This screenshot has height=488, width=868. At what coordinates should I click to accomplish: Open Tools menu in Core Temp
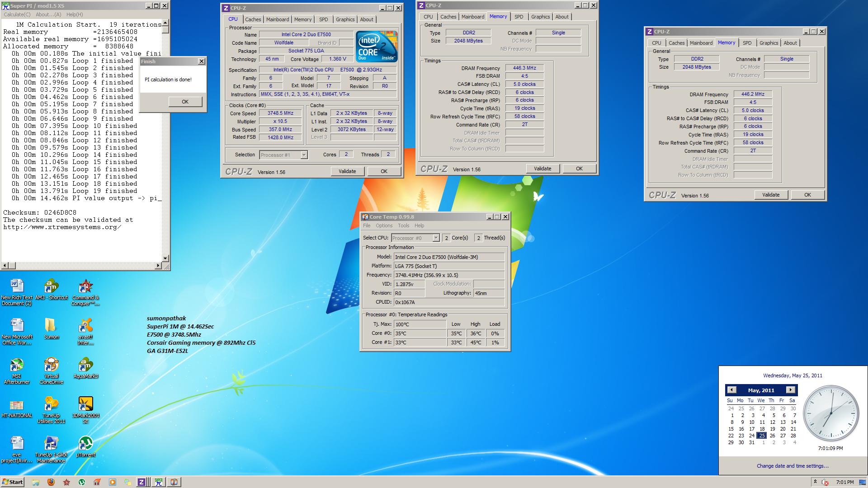coord(403,225)
